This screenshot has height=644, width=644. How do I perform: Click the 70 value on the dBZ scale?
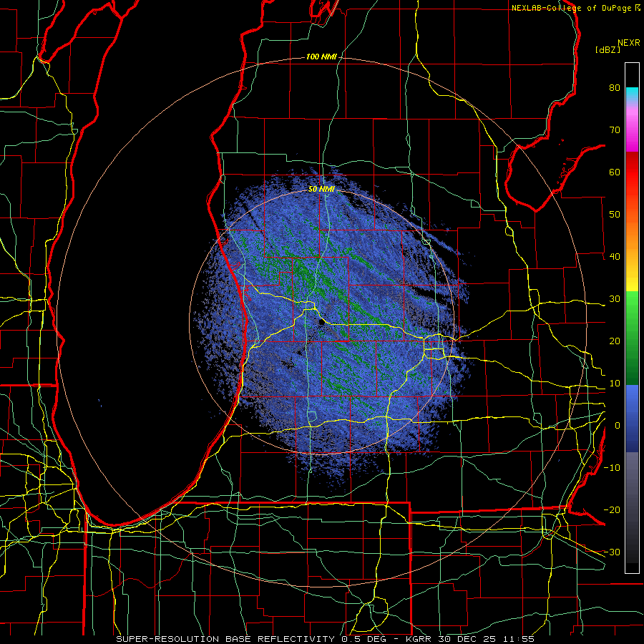[x=615, y=130]
